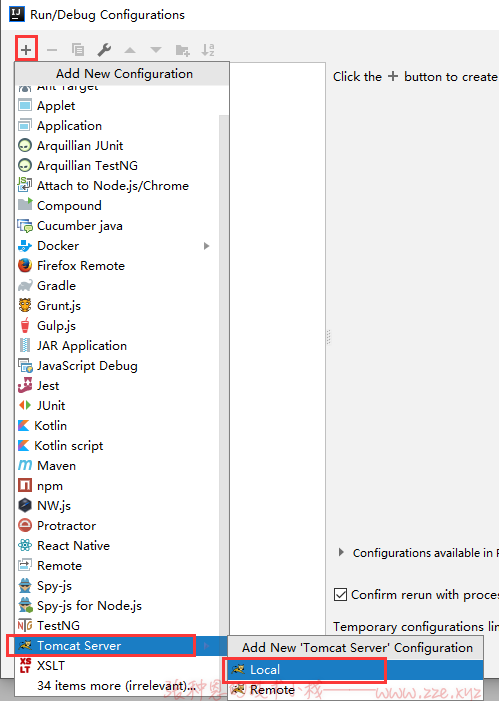This screenshot has height=701, width=499.
Task: Select the JavaScript Debug icon
Action: click(x=25, y=366)
